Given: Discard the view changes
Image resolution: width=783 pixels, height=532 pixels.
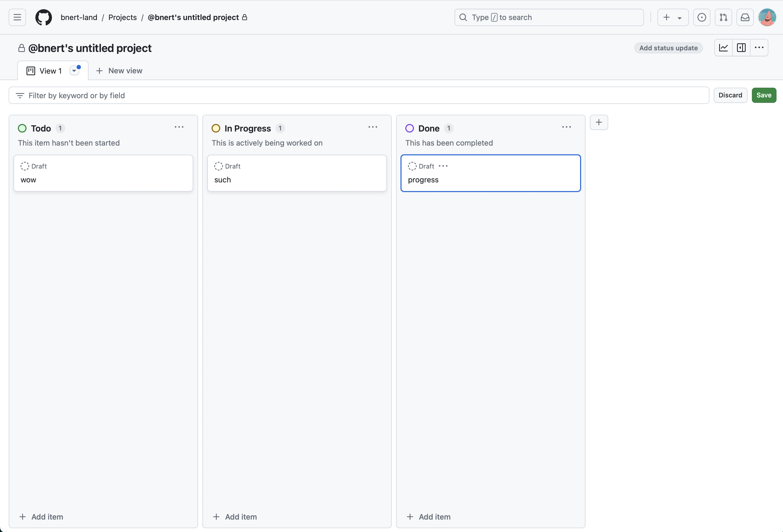Looking at the screenshot, I should [x=730, y=95].
